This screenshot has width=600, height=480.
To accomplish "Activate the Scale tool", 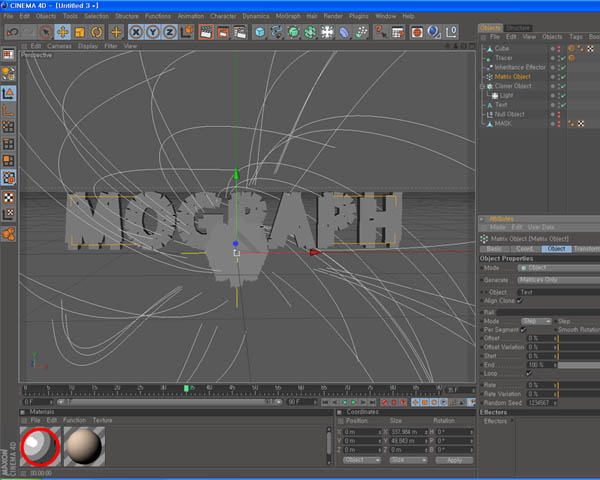I will tap(80, 32).
